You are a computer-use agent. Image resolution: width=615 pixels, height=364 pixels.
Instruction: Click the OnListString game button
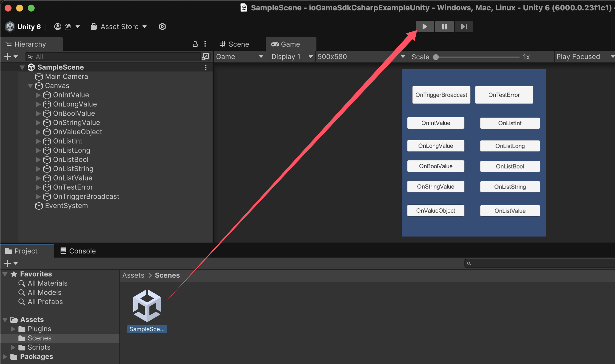pyautogui.click(x=510, y=187)
